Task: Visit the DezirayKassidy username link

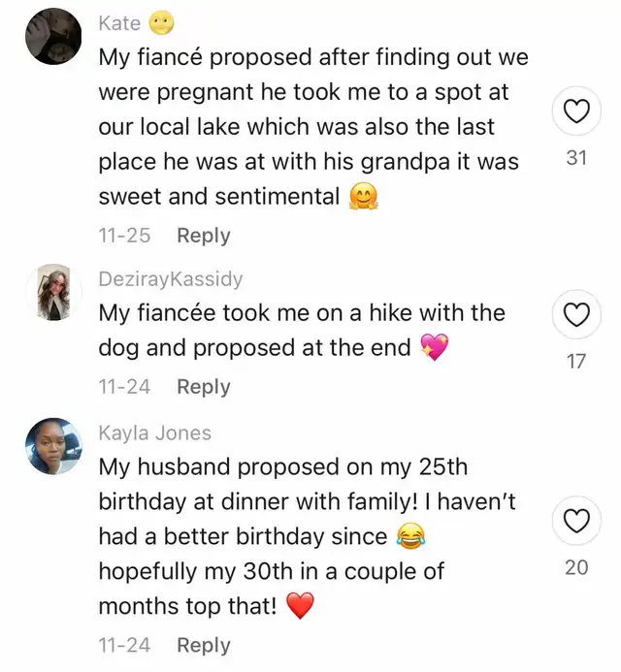Action: pyautogui.click(x=171, y=279)
